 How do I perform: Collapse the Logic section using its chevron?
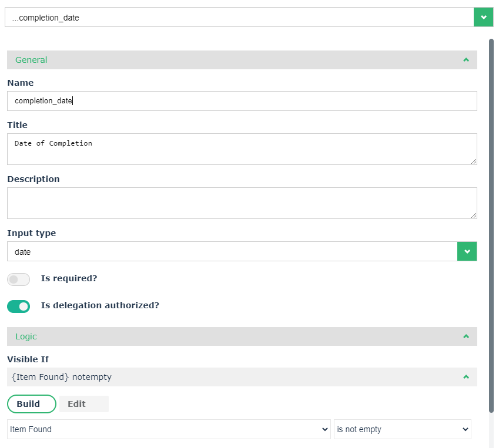pos(465,336)
